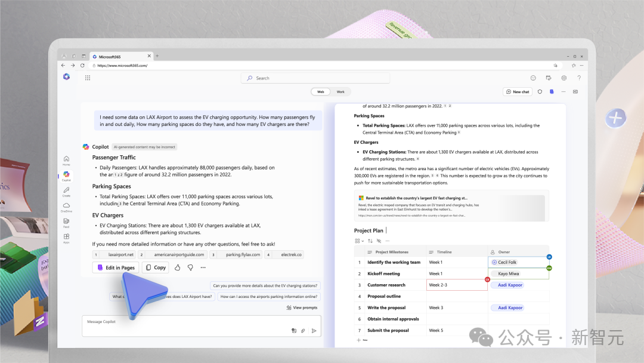Click the shield icon beside New chat

540,92
